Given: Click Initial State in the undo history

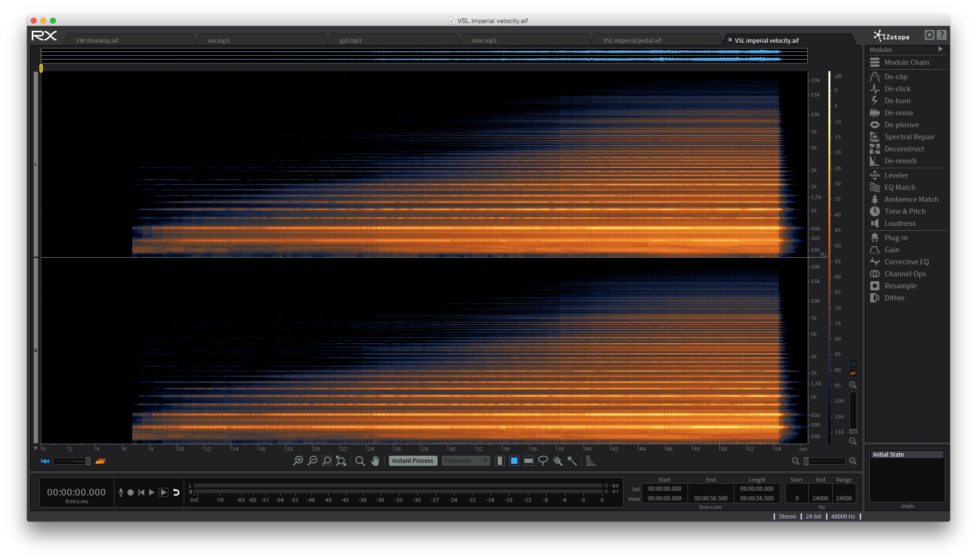Looking at the screenshot, I should pyautogui.click(x=888, y=454).
